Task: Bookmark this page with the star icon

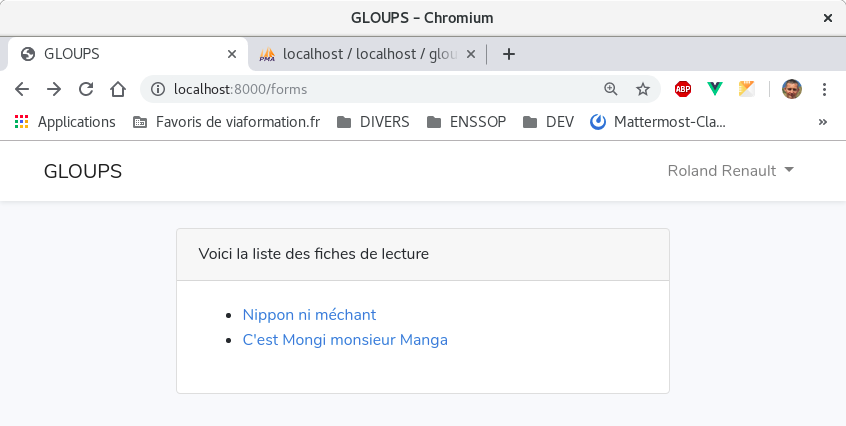Action: coord(643,89)
